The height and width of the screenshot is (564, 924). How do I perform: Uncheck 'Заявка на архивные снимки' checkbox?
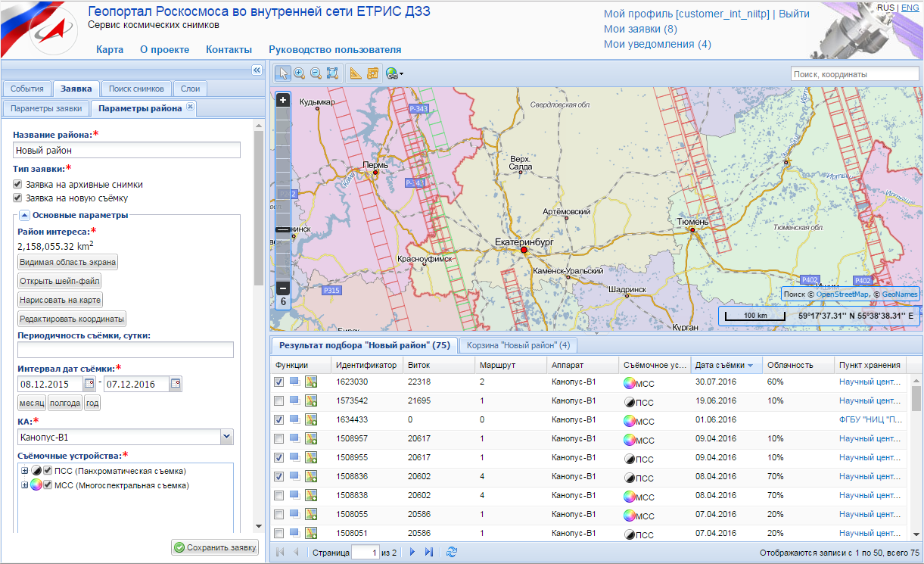click(17, 184)
